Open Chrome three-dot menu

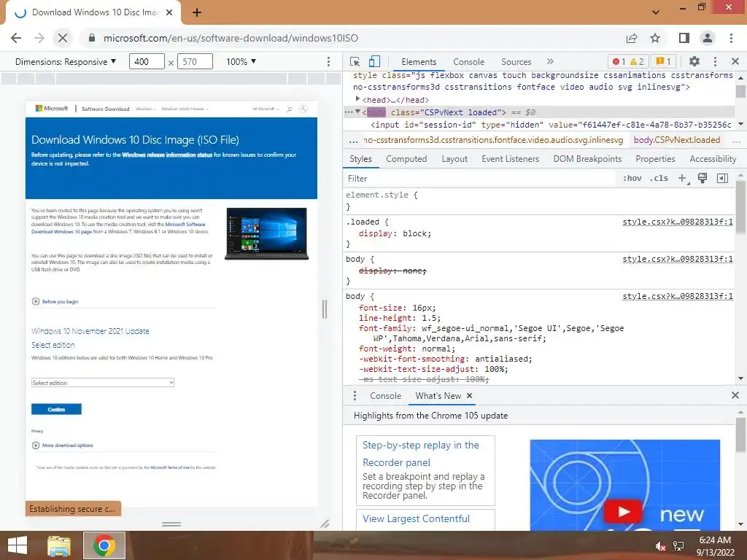(731, 38)
